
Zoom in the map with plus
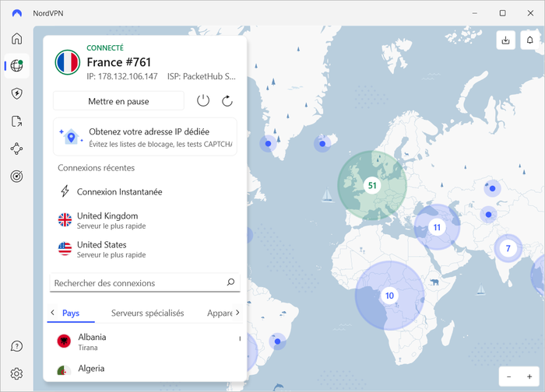tap(529, 376)
